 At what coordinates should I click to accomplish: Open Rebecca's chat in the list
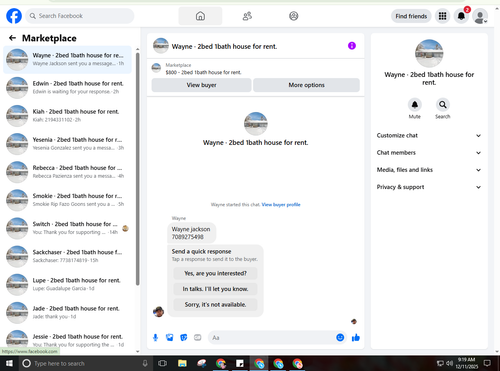68,172
